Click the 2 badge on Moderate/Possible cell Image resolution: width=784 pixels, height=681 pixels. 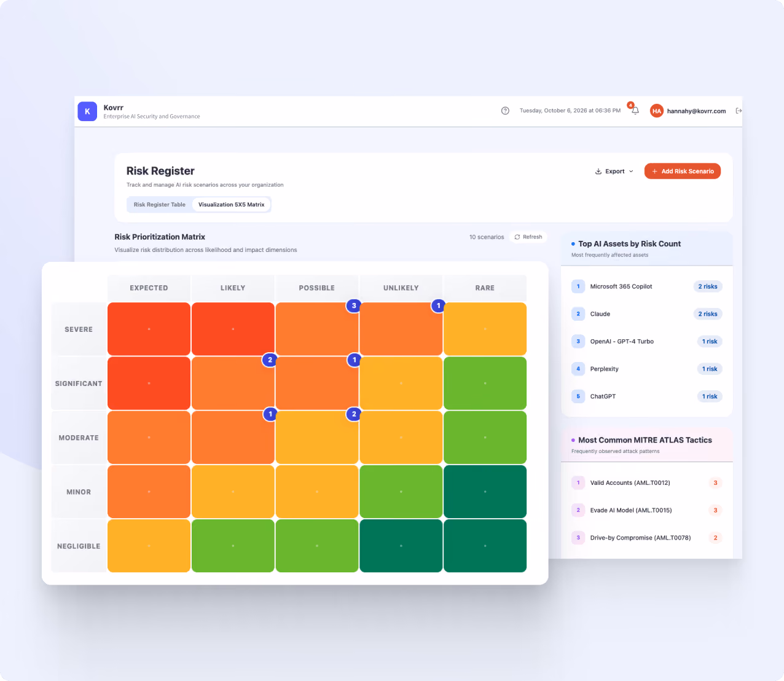click(354, 414)
